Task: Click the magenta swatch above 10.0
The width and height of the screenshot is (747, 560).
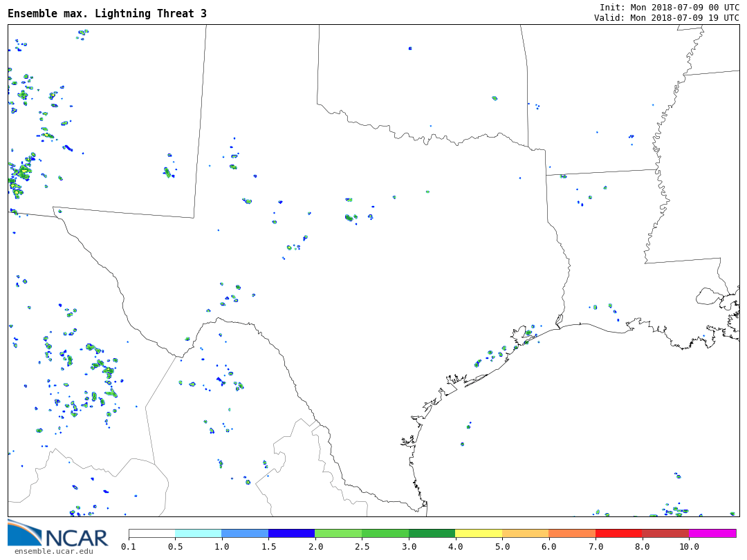Action: click(712, 534)
